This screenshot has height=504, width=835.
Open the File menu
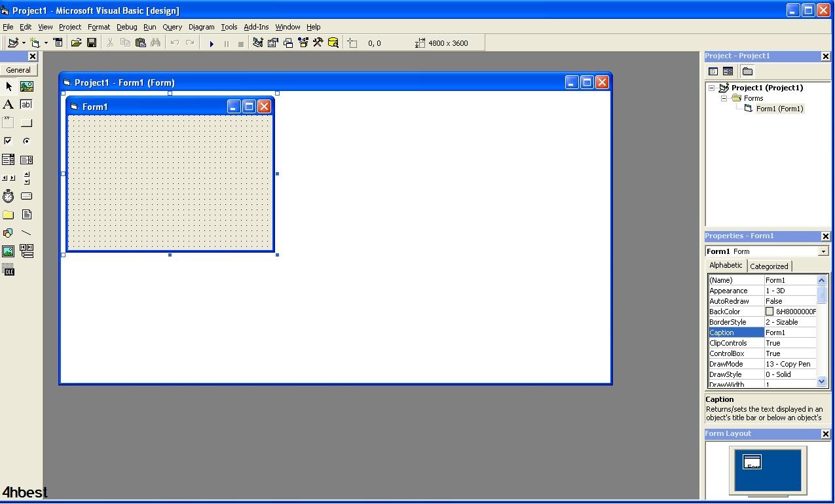pyautogui.click(x=8, y=27)
